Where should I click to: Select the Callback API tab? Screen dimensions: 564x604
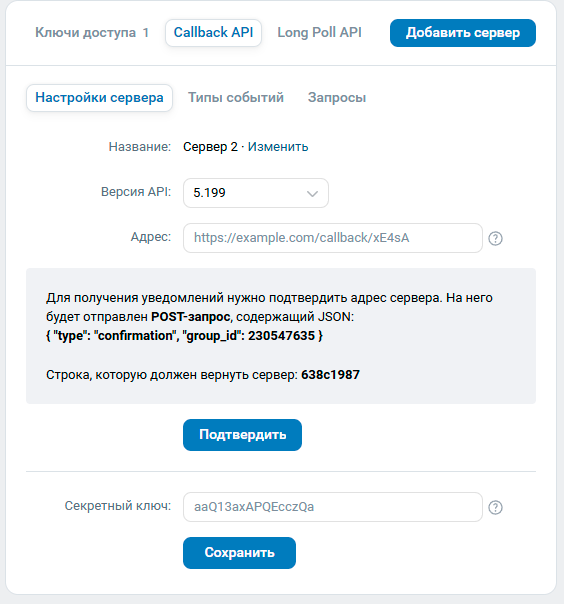(x=213, y=33)
